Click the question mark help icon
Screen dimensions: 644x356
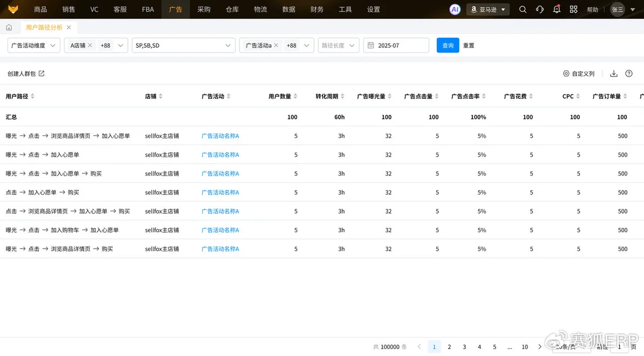[x=629, y=74]
